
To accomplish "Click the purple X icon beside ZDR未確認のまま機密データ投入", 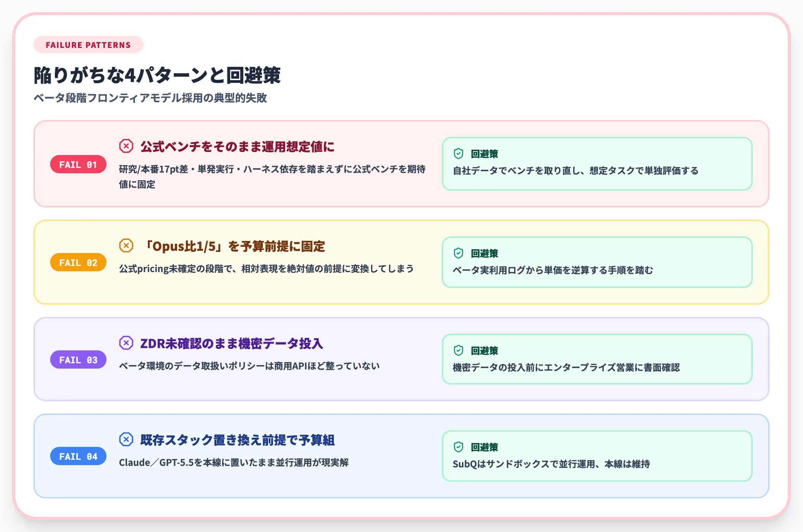I will 126,343.
